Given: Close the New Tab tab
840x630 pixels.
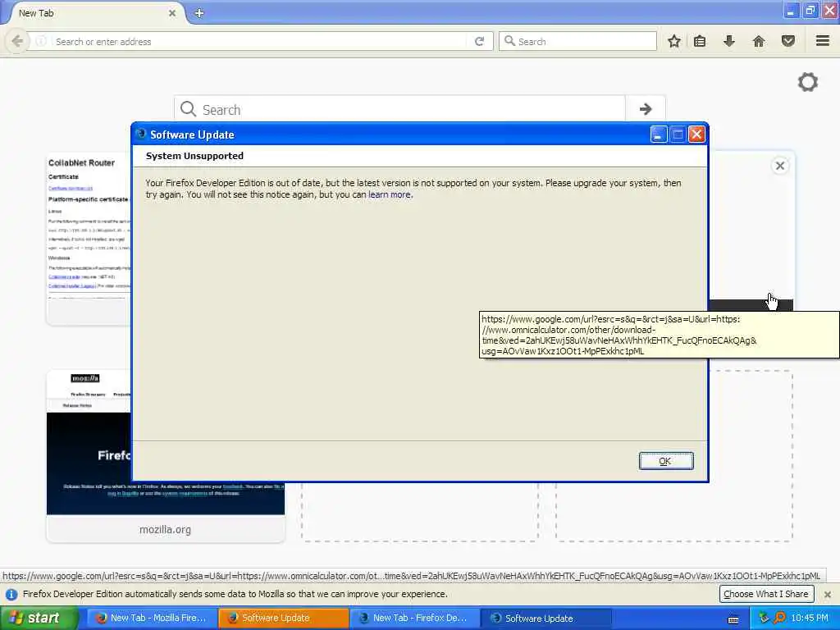Looking at the screenshot, I should tap(172, 13).
